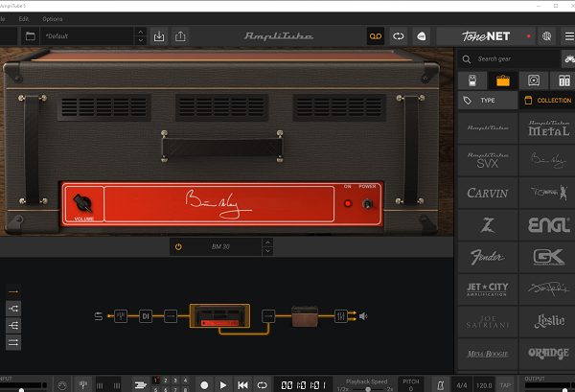Toggle BM 30 amp bypass power button
The height and width of the screenshot is (392, 575).
click(178, 246)
